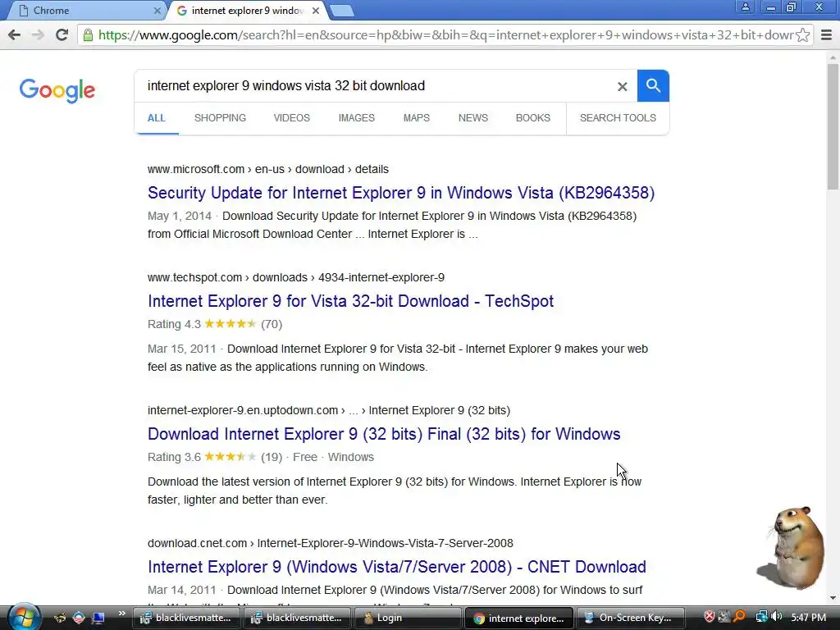Screen dimensions: 840x630
Task: Close the 'internet explorer 9 windows' tab
Action: tap(316, 10)
